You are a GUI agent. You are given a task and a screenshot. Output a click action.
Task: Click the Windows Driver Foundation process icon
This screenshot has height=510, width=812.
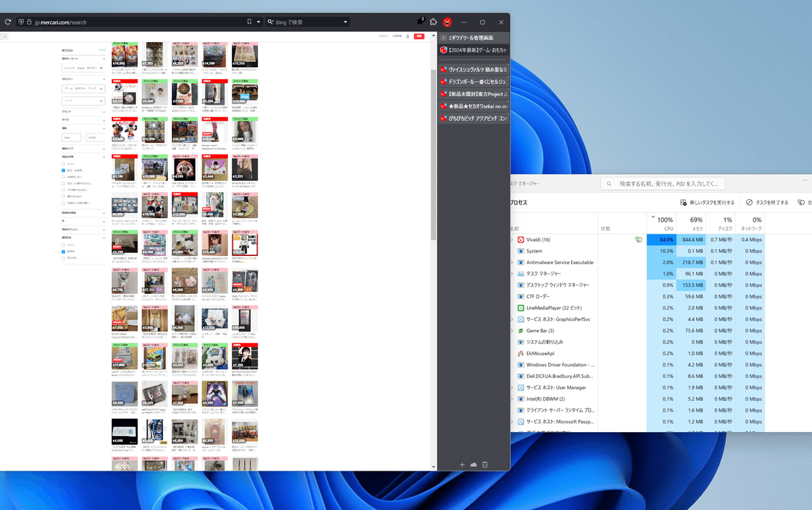point(520,364)
